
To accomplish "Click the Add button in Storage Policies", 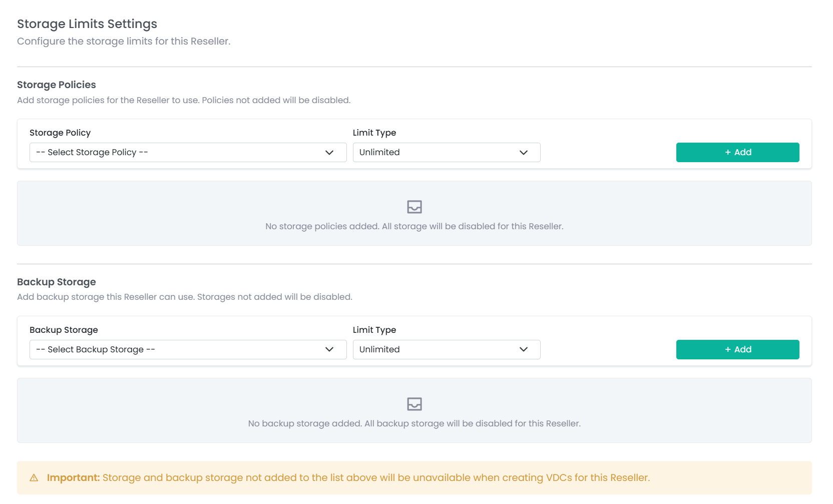I will pyautogui.click(x=737, y=152).
